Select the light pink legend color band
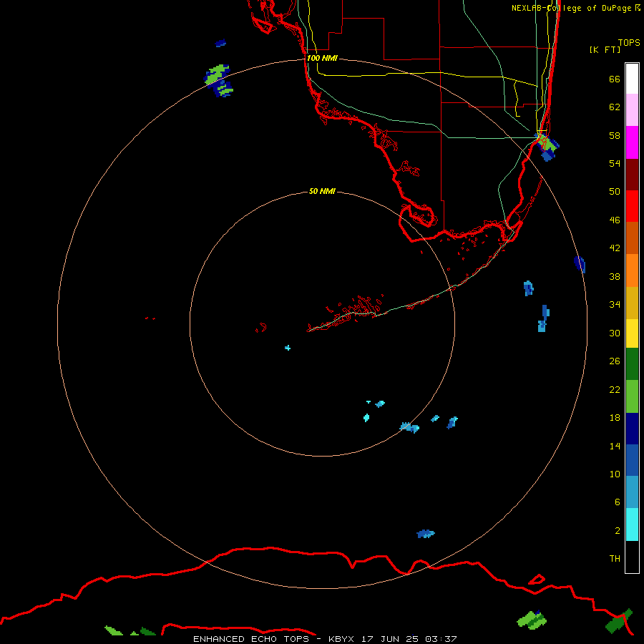Image resolution: width=644 pixels, height=644 pixels. tap(632, 110)
